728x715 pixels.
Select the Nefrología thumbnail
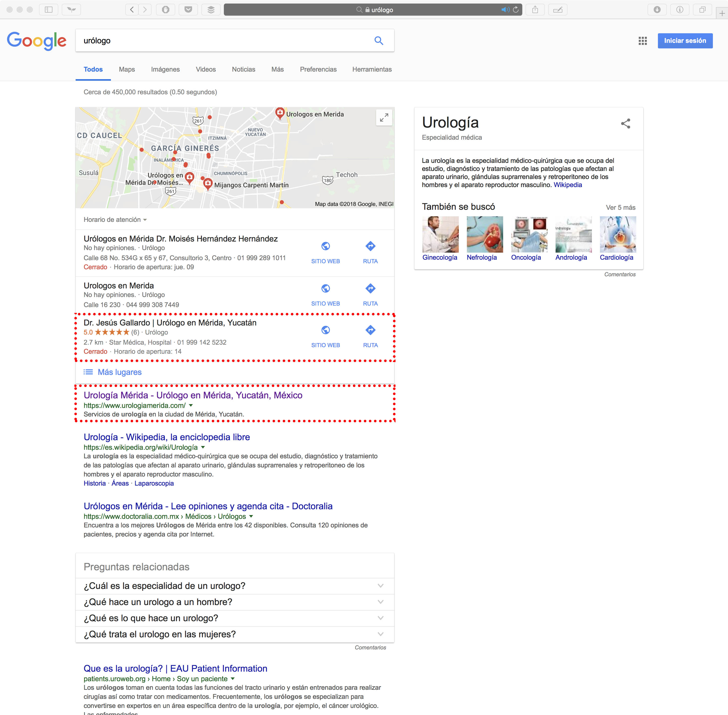(485, 234)
